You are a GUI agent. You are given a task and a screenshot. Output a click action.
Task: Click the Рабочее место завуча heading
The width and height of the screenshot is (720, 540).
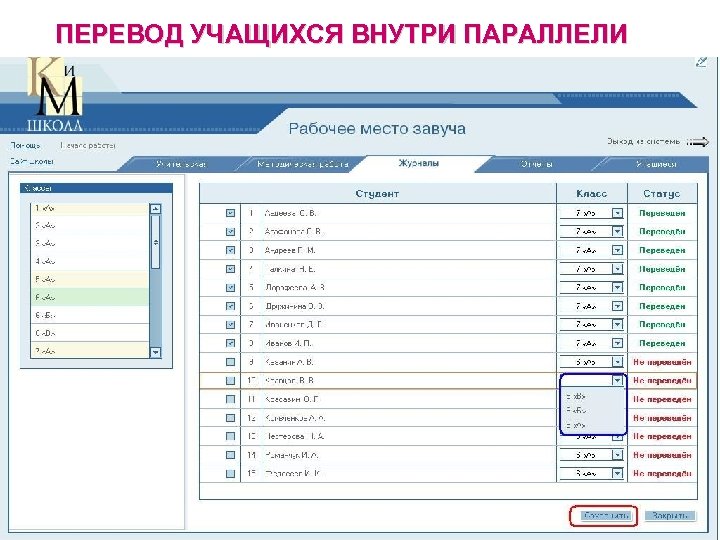click(377, 129)
